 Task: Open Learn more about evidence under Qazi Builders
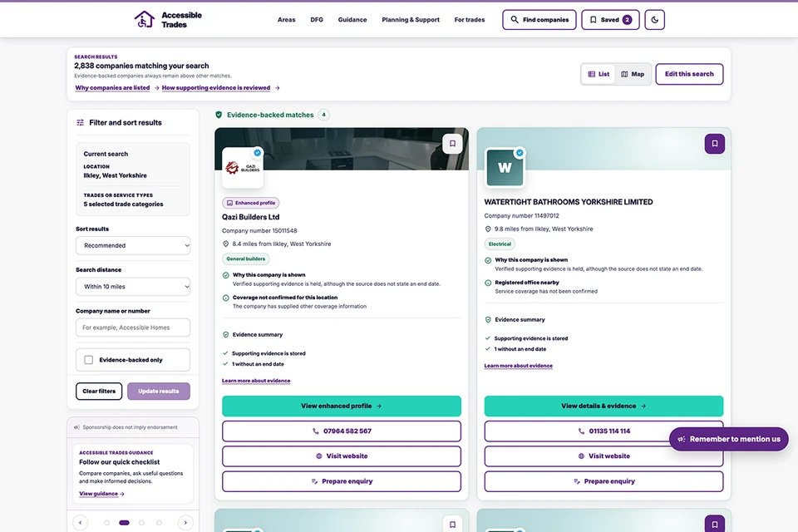pos(256,381)
